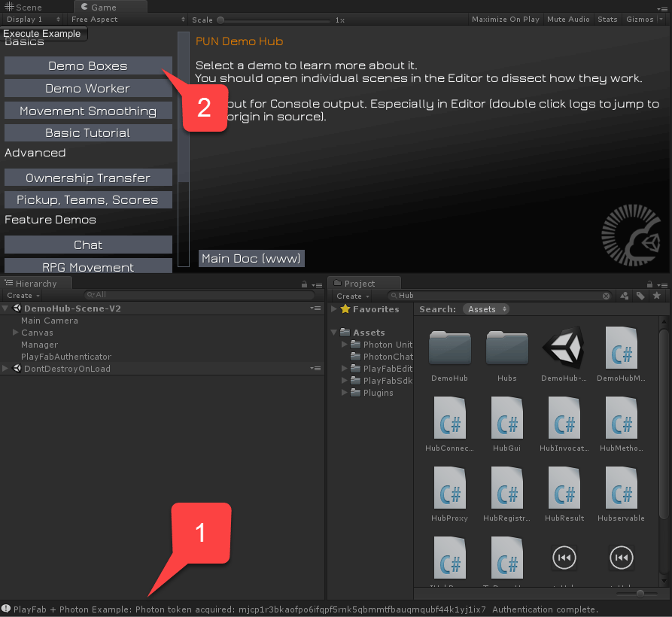Select the HubResult C# script
This screenshot has width=672, height=617.
564,488
